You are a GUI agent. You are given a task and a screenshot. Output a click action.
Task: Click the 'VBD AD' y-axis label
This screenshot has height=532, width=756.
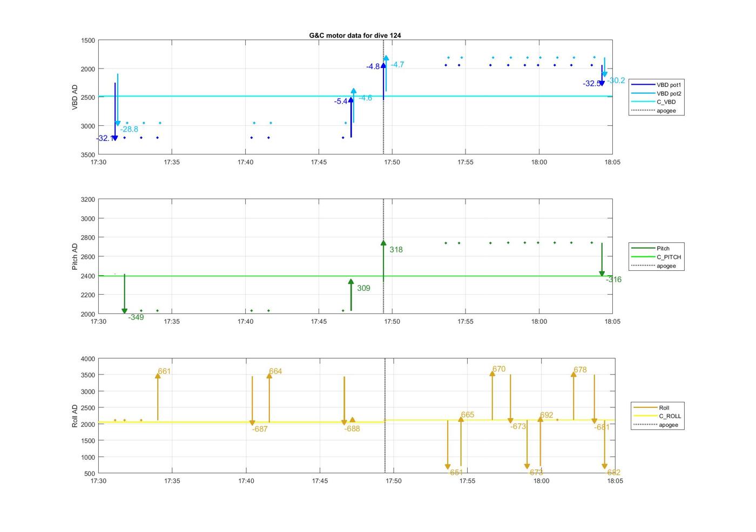[75, 97]
